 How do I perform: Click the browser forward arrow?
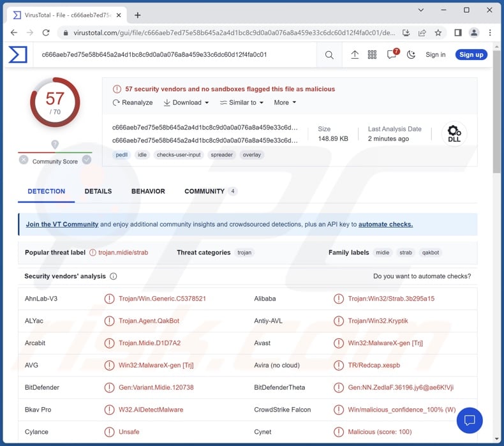[30, 33]
